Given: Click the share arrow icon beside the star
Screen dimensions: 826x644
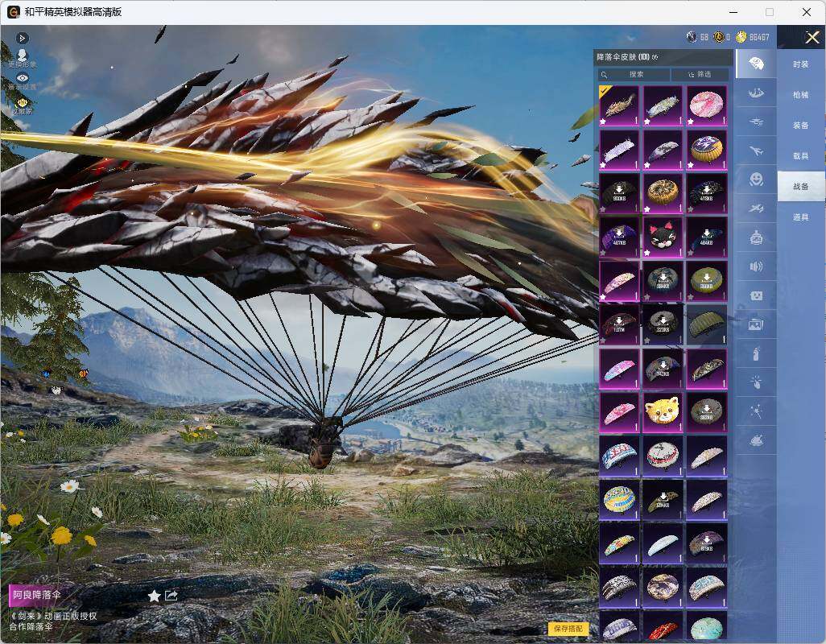Looking at the screenshot, I should click(171, 596).
